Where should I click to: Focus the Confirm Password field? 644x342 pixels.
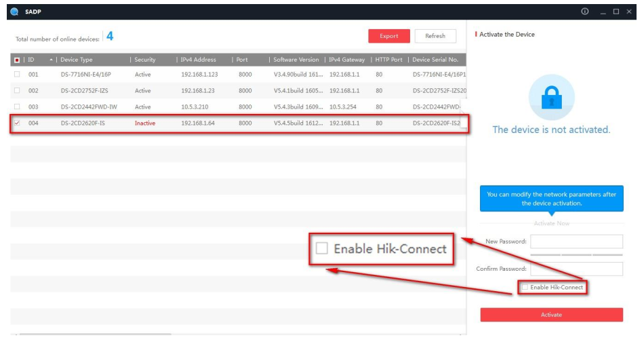pyautogui.click(x=577, y=269)
